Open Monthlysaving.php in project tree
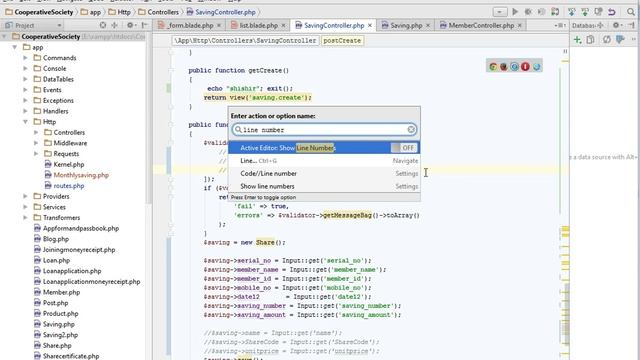640x360 pixels. coord(81,175)
